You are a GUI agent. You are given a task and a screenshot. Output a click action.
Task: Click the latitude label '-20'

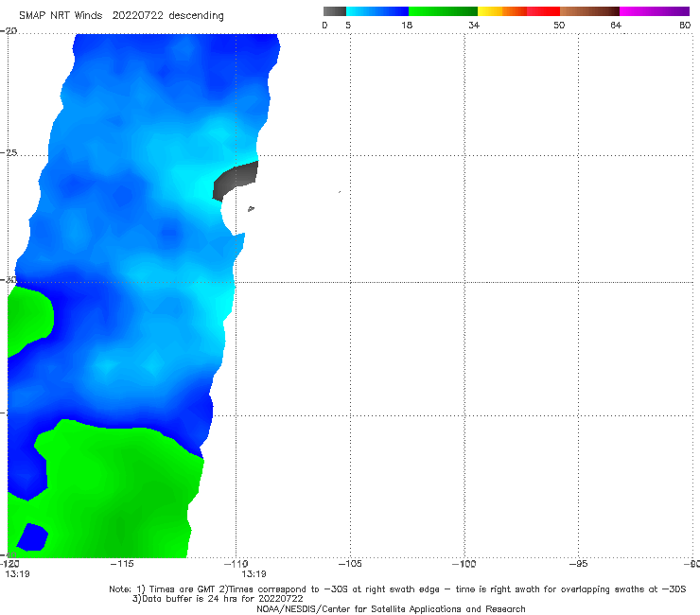point(9,31)
